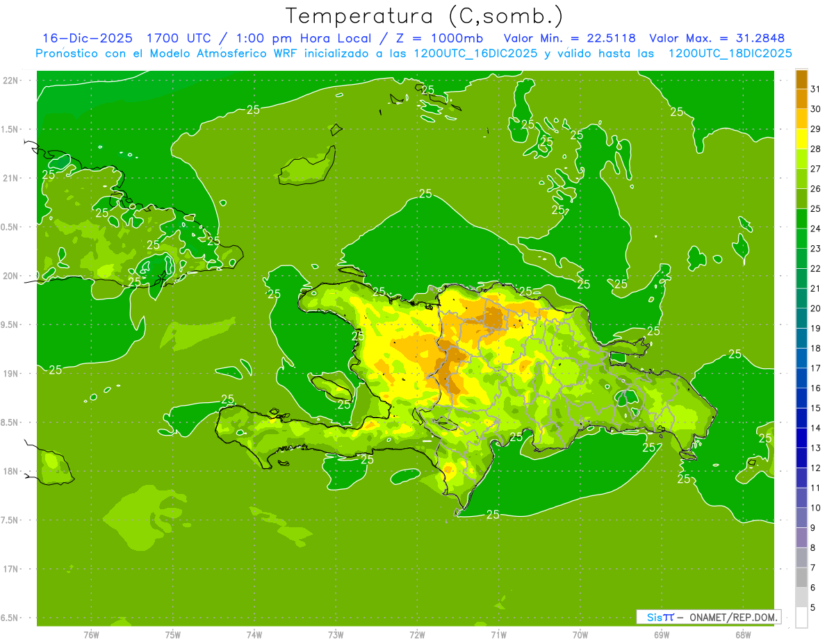This screenshot has height=644, width=834.
Task: Click the '76W' longitude axis label
Action: 91,635
